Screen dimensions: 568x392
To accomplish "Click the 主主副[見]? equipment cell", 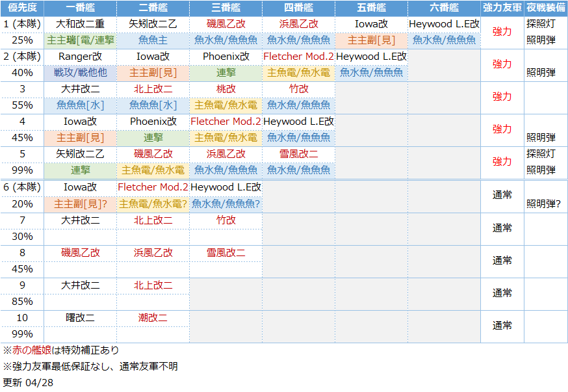I will click(80, 204).
